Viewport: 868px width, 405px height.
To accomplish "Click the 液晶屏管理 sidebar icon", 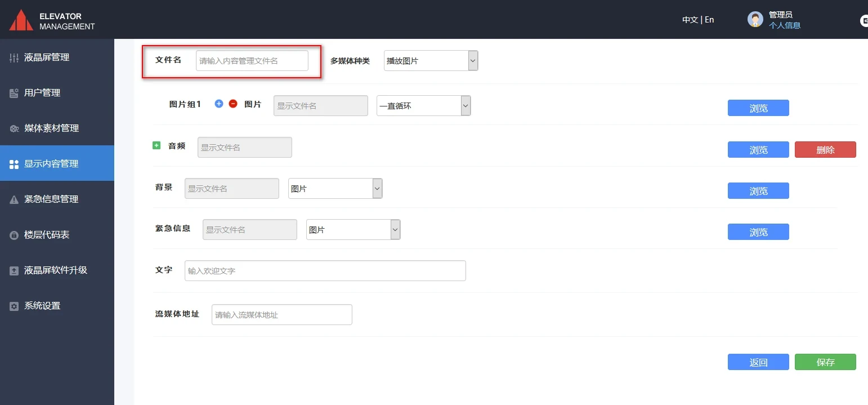I will pyautogui.click(x=14, y=57).
